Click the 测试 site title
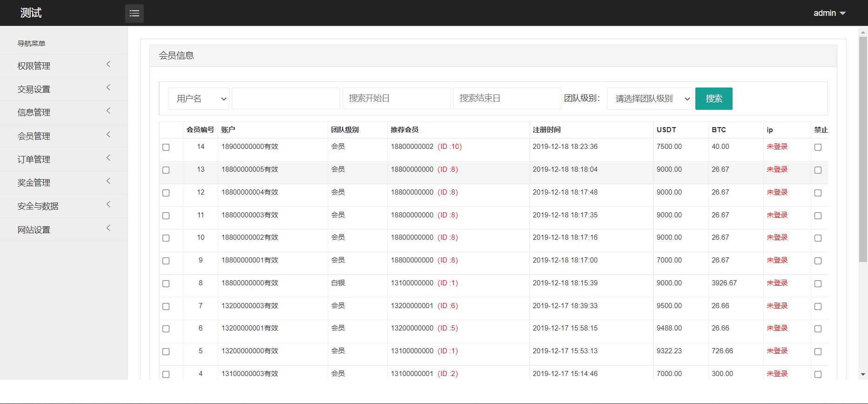868x404 pixels. point(31,13)
